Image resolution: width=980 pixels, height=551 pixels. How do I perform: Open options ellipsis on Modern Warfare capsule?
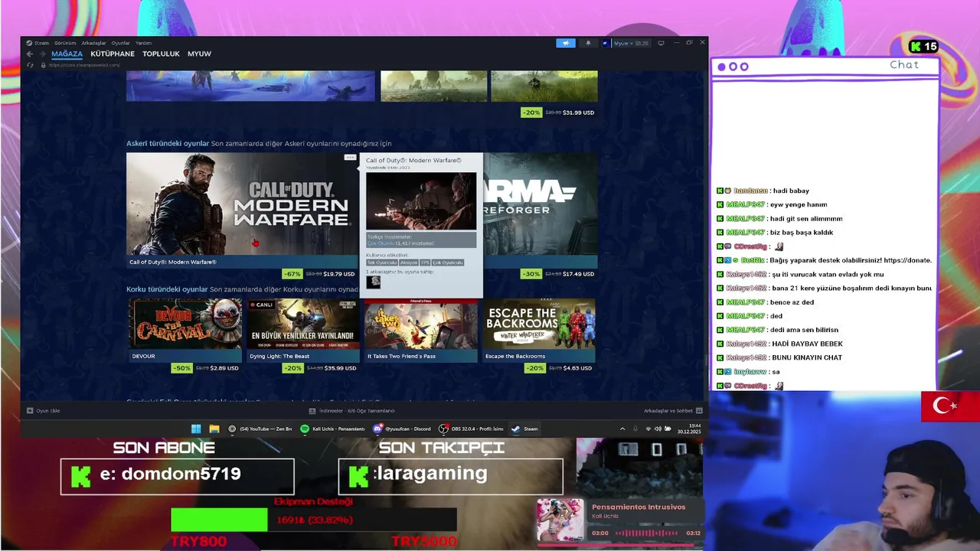(x=350, y=158)
